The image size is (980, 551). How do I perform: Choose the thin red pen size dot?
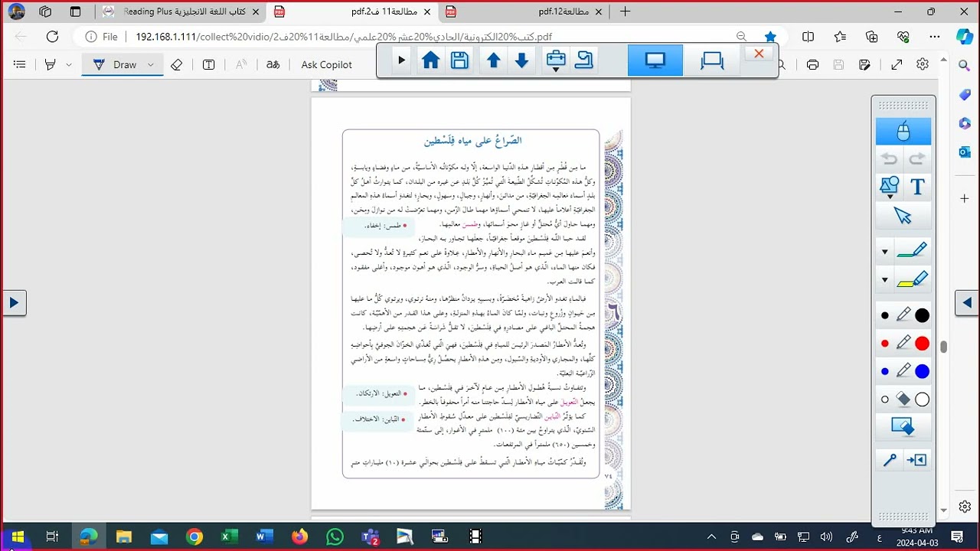[x=885, y=344]
